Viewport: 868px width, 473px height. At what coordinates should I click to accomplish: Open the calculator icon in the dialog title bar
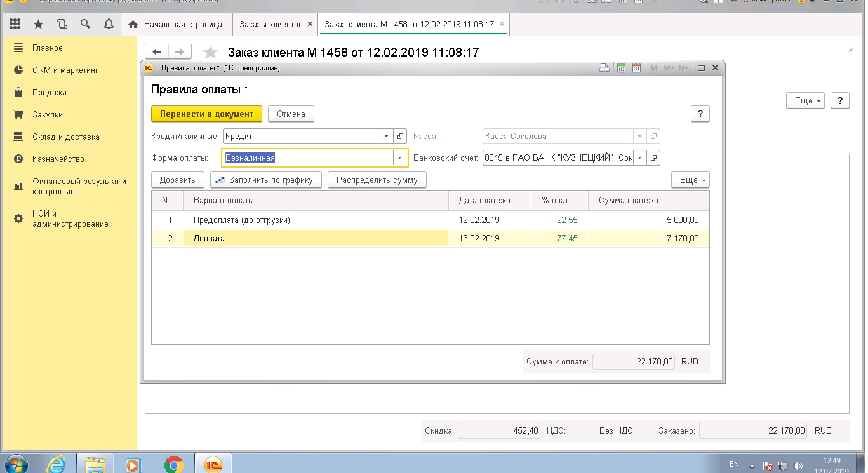pyautogui.click(x=621, y=68)
